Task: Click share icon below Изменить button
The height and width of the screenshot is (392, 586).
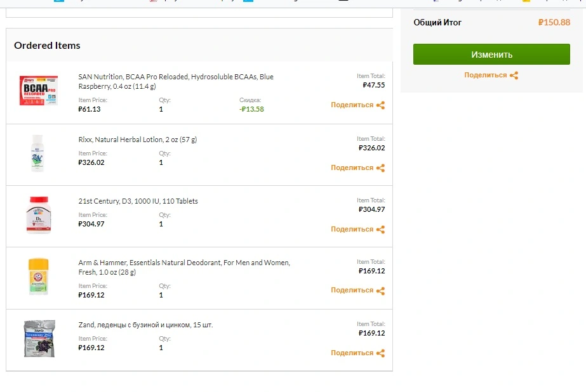Action: click(514, 75)
